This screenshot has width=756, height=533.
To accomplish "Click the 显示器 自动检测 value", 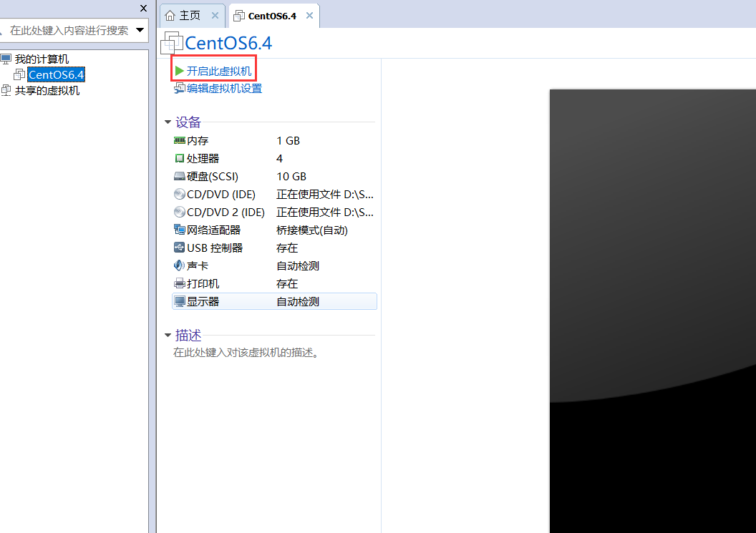I will pyautogui.click(x=298, y=301).
